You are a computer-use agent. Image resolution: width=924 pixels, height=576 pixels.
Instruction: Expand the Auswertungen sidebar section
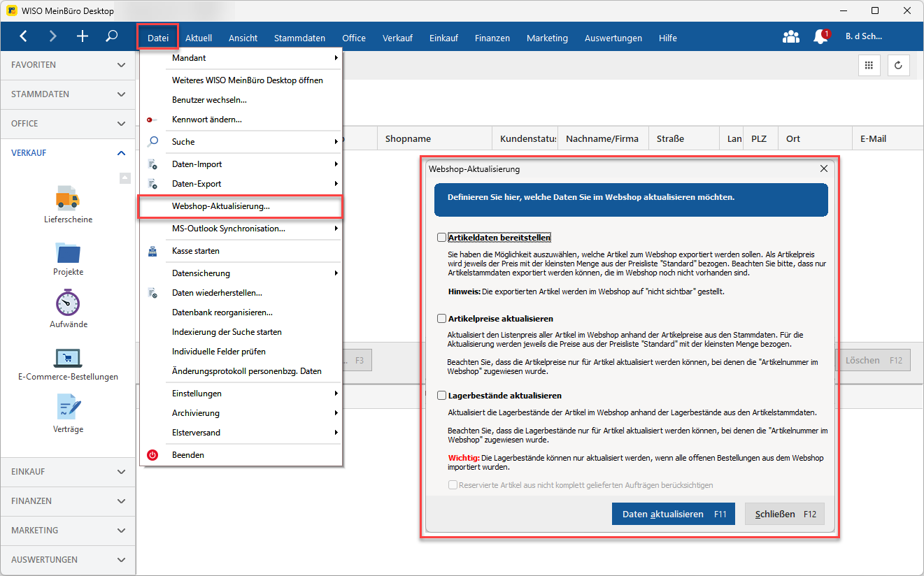point(68,560)
